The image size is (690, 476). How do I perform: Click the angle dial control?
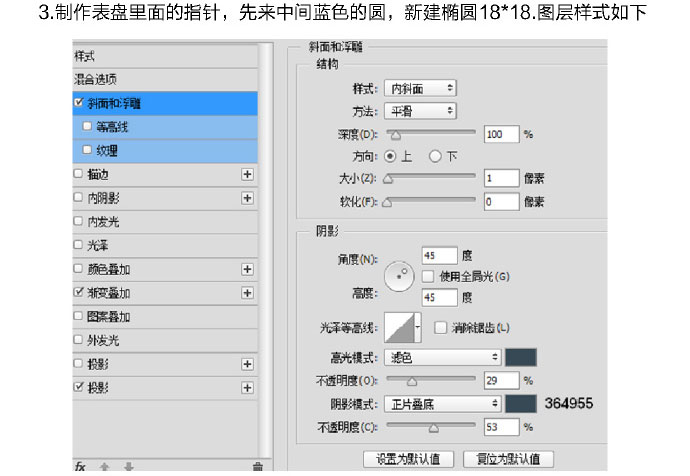(399, 276)
